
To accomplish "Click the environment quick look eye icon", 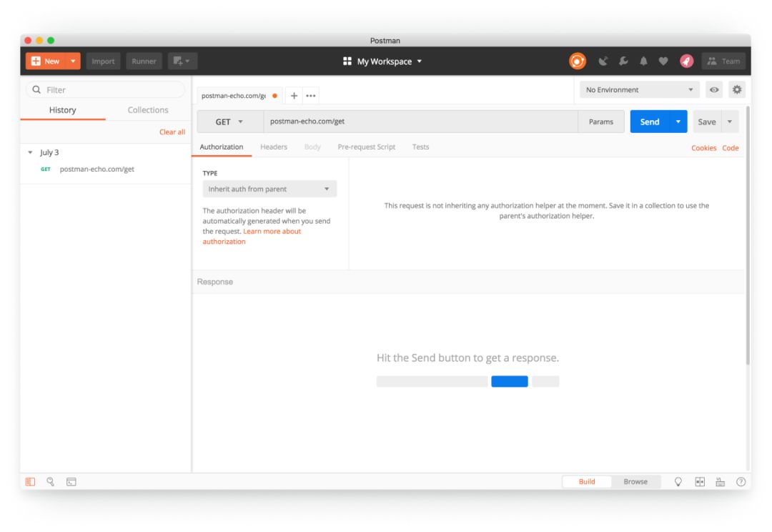I will point(714,89).
